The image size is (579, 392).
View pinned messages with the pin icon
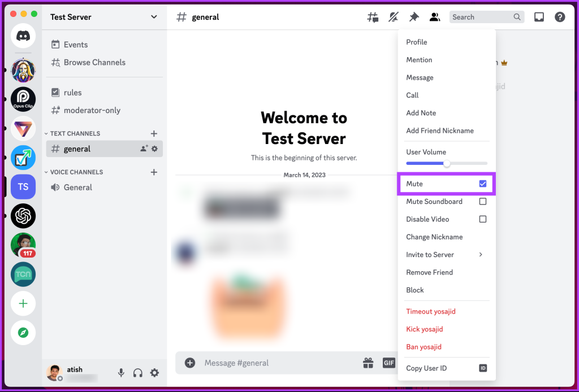tap(414, 17)
